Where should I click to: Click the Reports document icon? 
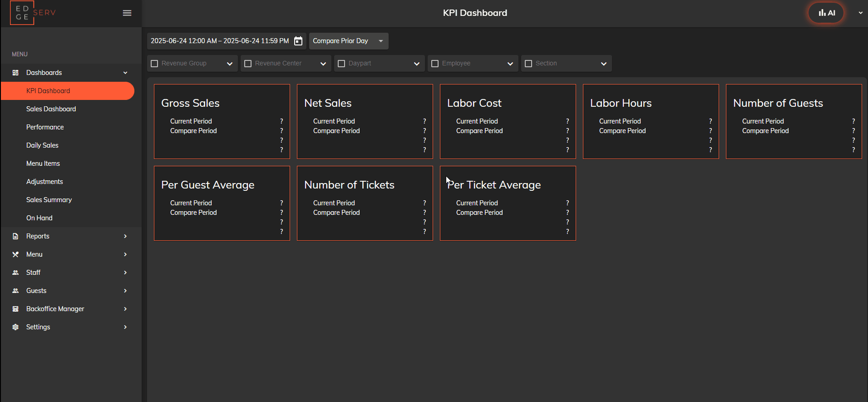pyautogui.click(x=15, y=236)
